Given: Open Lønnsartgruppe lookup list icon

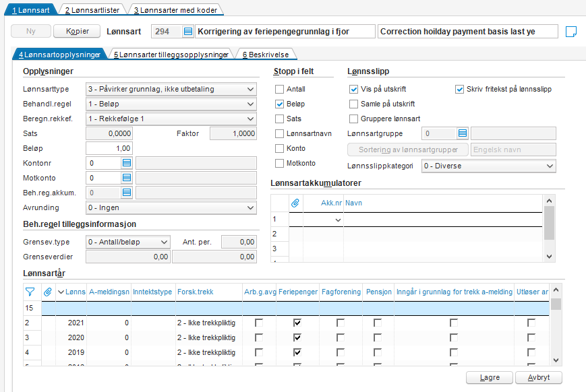Looking at the screenshot, I should point(463,133).
